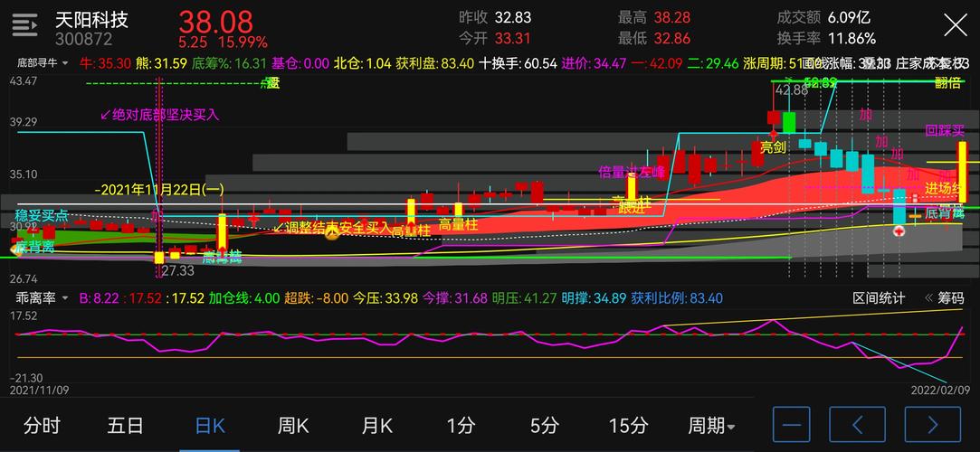Click 绝对底部坚决买入 annotation
980x452 pixels.
click(160, 115)
